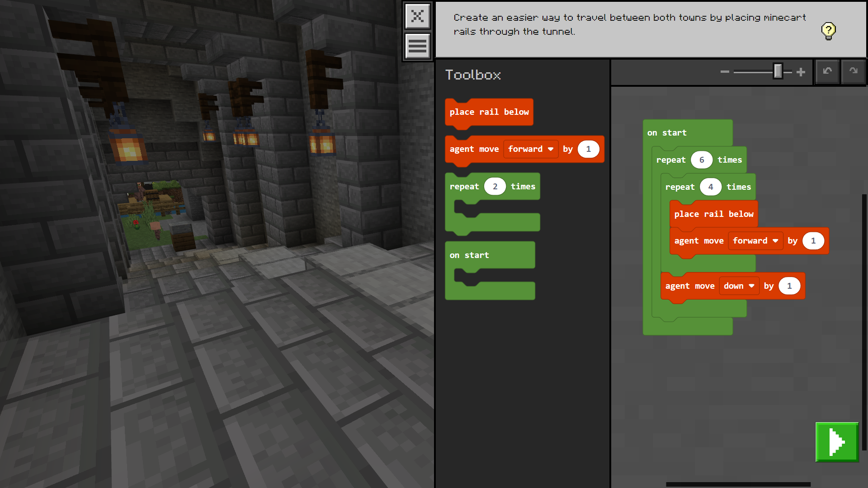Click the redo arrow button
This screenshot has height=488, width=868.
pos(853,71)
